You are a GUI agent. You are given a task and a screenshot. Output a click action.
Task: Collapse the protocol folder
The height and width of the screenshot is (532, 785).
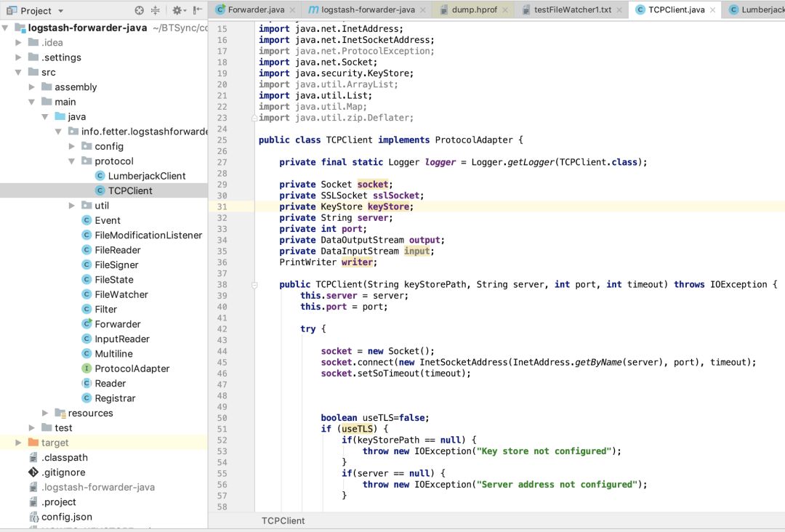(x=73, y=161)
